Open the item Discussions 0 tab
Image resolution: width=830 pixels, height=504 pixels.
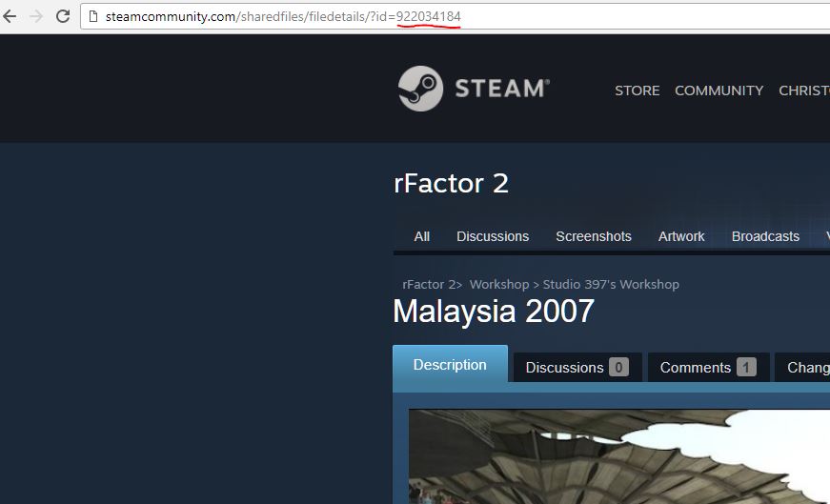click(577, 367)
